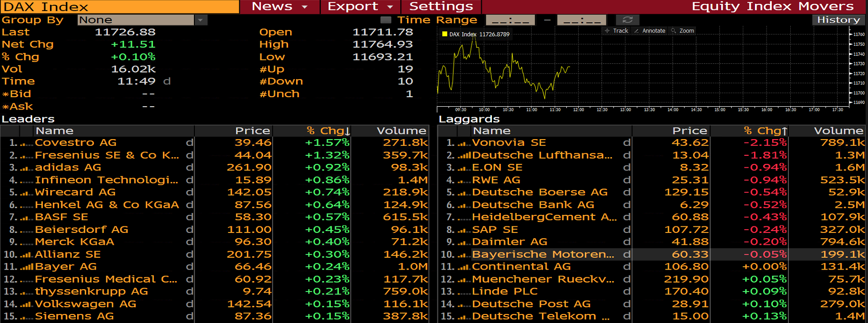Select the Track chart tool
This screenshot has height=323, width=868.
pyautogui.click(x=616, y=30)
